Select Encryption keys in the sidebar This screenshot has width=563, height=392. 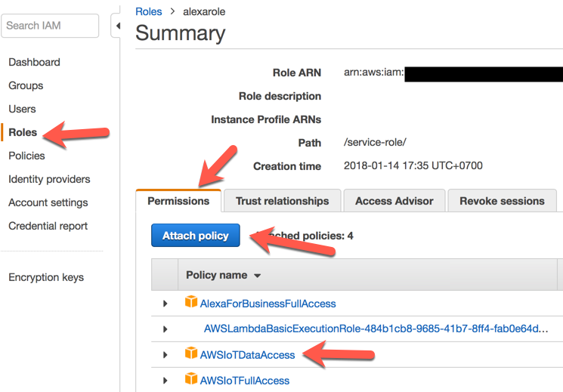pyautogui.click(x=46, y=277)
